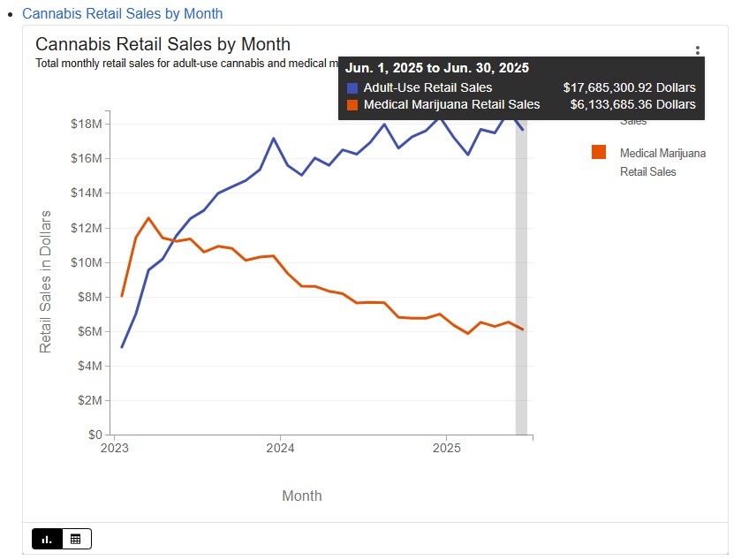
Task: Click the tooltip date range header
Action: coord(437,68)
